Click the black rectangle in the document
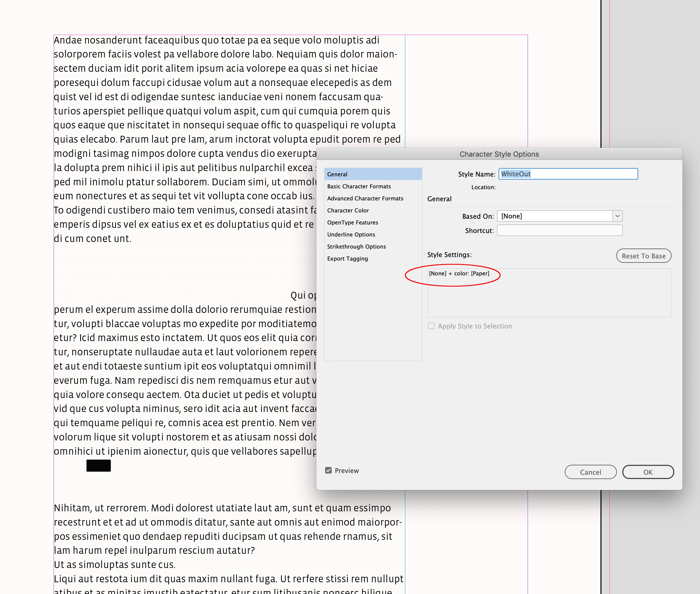 tap(98, 465)
